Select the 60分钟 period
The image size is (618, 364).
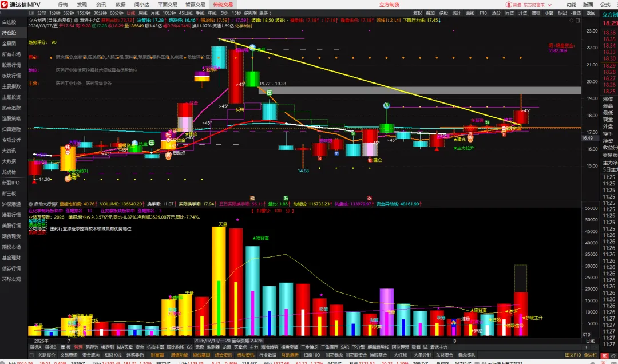117,13
